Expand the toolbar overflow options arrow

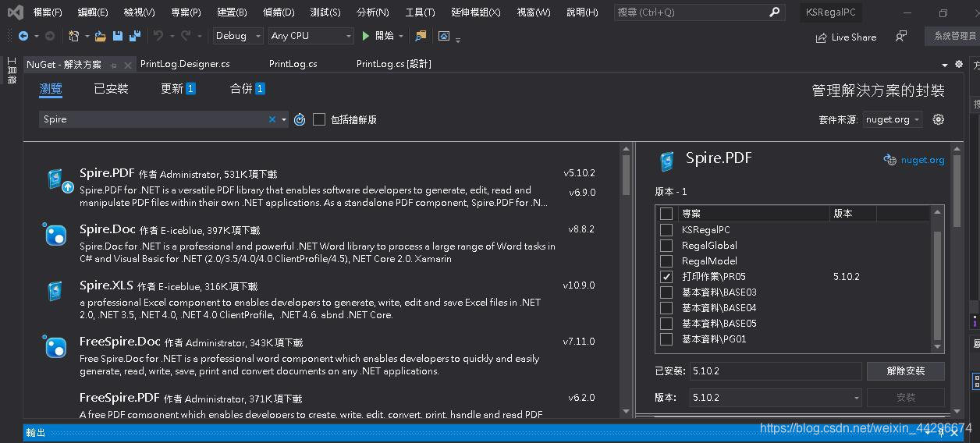pos(458,38)
